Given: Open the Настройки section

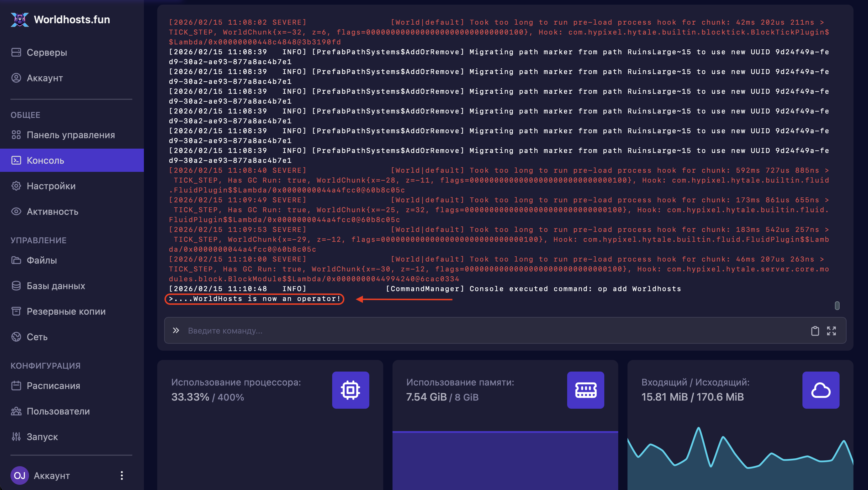Looking at the screenshot, I should pyautogui.click(x=51, y=186).
